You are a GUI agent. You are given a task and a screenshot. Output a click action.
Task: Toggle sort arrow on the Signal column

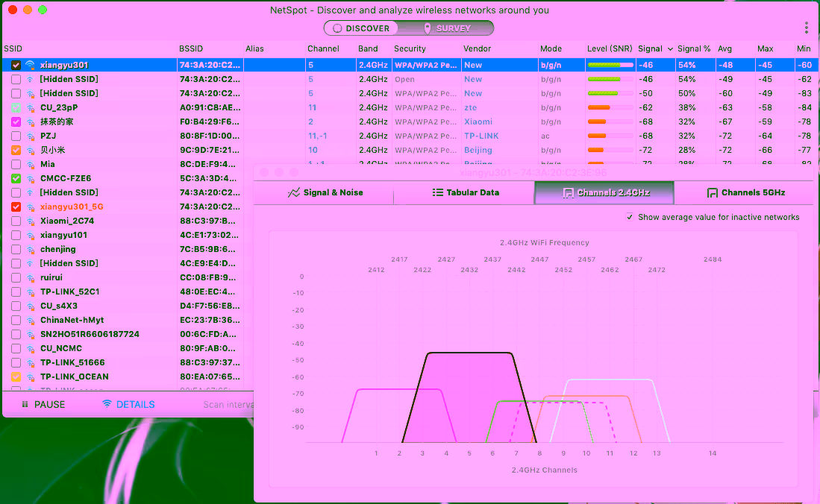click(670, 48)
